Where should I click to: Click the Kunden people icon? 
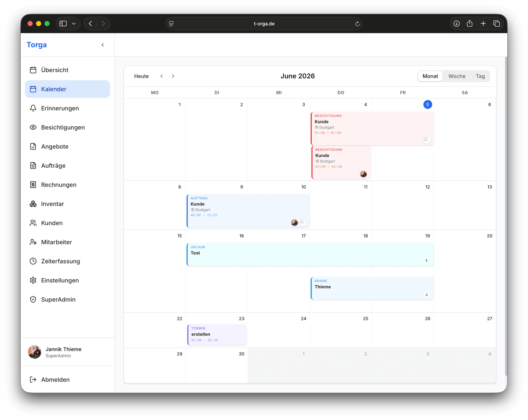coord(33,223)
